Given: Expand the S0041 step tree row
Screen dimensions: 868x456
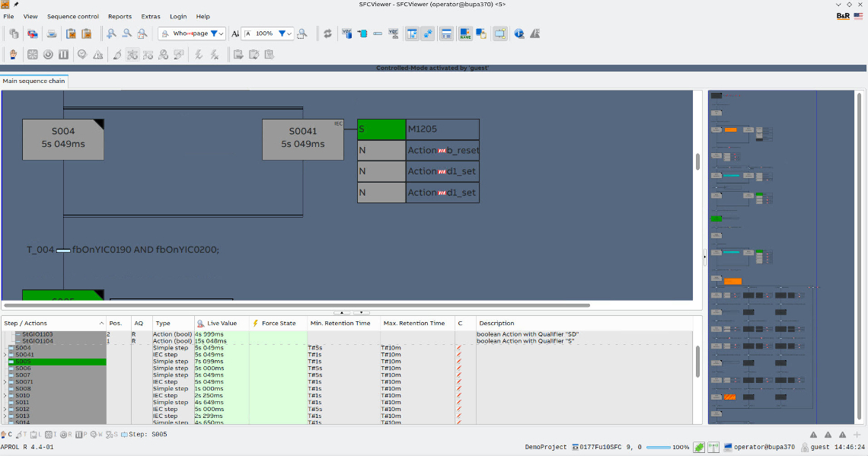Looking at the screenshot, I should point(5,355).
